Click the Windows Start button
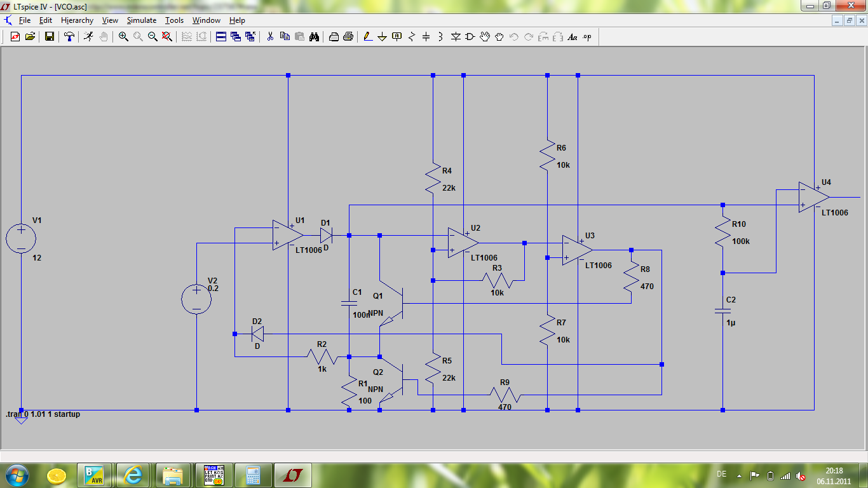Image resolution: width=868 pixels, height=488 pixels. coord(17,475)
